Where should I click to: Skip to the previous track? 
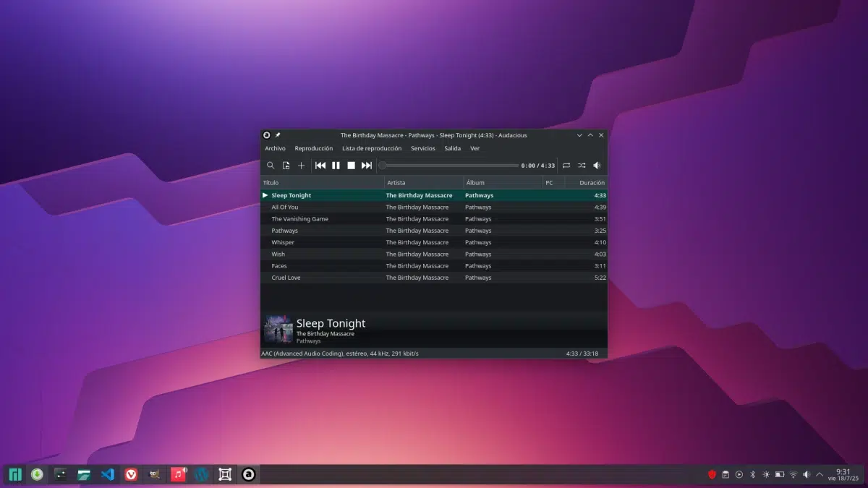pos(320,166)
